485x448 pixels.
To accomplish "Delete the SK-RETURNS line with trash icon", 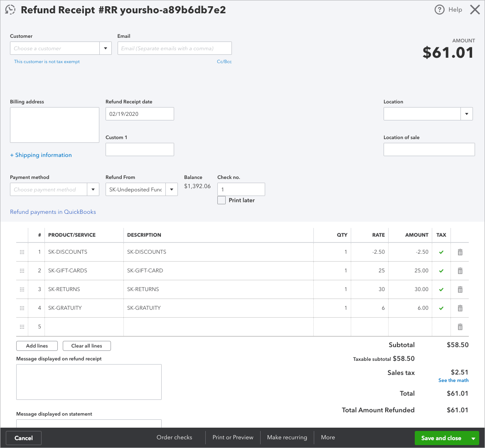I will [460, 289].
